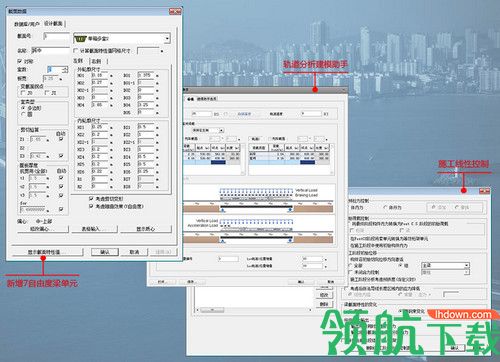Screen dimensions: 500x362
Task: Select the 多边形 radio button
Action: (23, 108)
